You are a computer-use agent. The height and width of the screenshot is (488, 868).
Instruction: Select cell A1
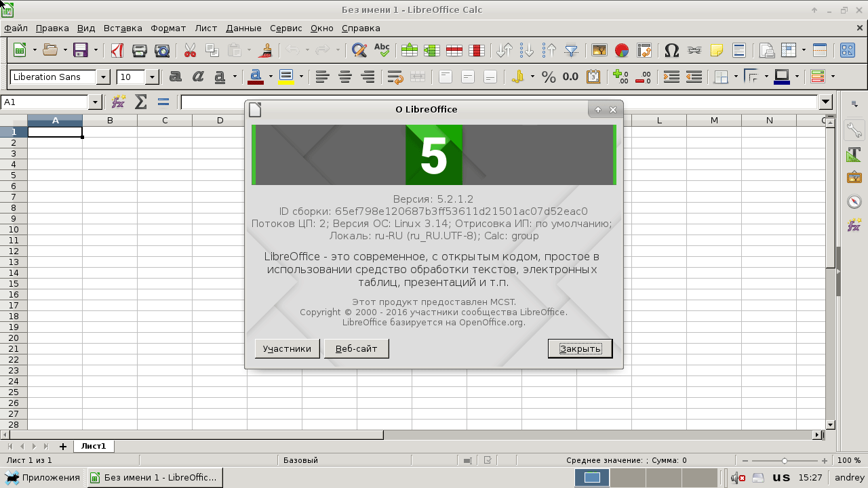pyautogui.click(x=55, y=131)
